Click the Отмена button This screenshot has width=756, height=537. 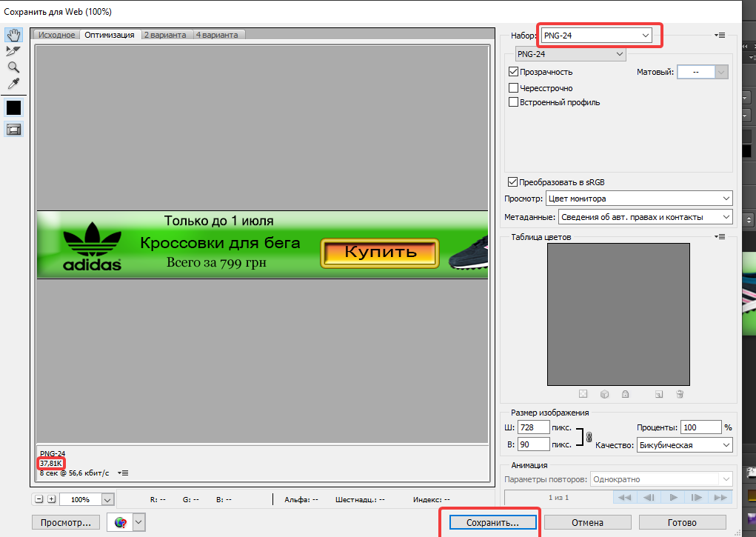(587, 522)
